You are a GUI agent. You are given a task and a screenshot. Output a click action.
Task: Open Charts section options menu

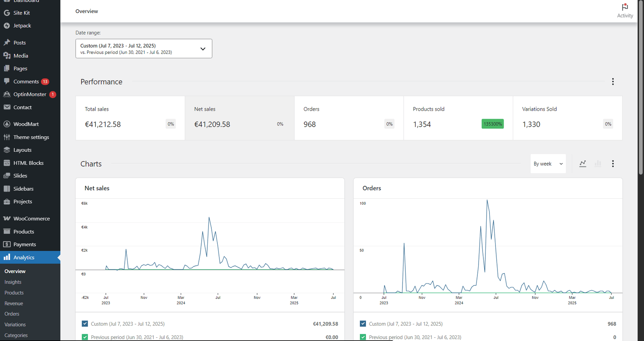(613, 164)
